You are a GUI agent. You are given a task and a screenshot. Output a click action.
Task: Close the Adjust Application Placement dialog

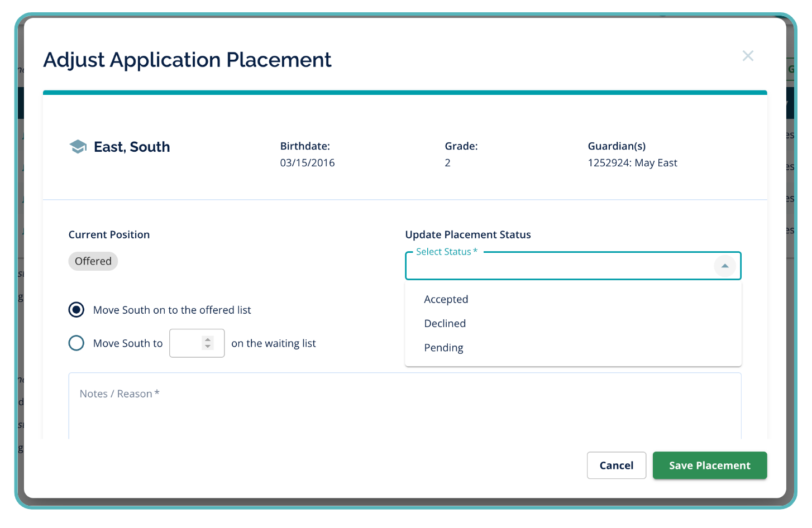click(748, 56)
